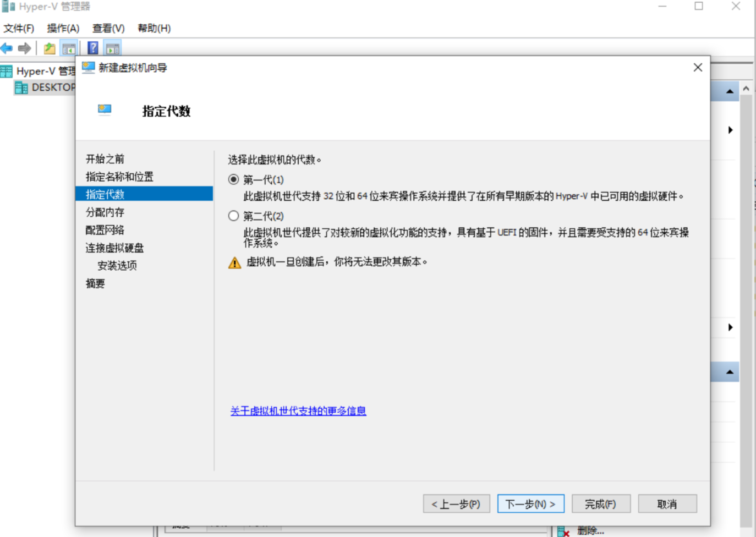The image size is (756, 537).
Task: Go to wizard step 指定名称和位置
Action: tap(119, 177)
